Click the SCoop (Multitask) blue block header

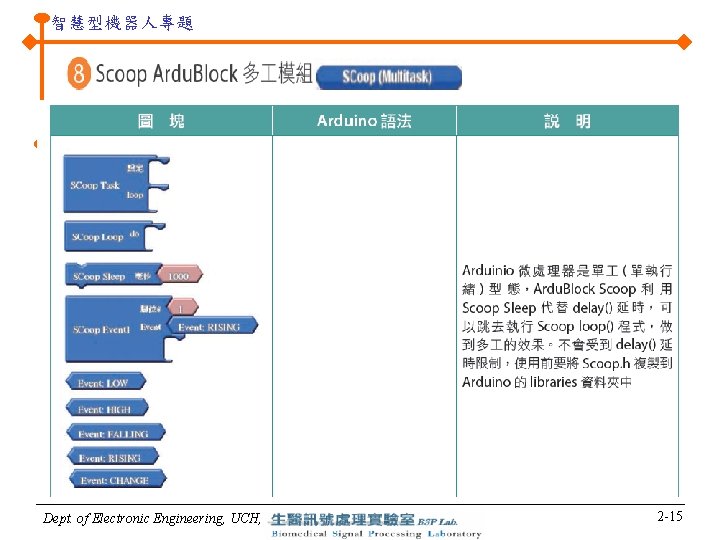tap(389, 77)
